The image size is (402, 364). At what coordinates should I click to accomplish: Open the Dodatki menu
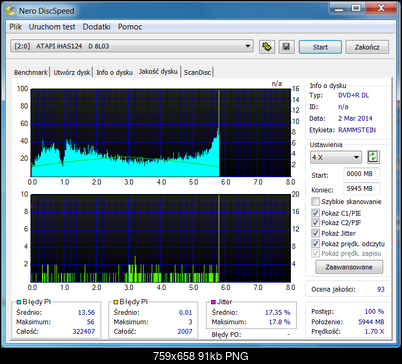[x=96, y=27]
